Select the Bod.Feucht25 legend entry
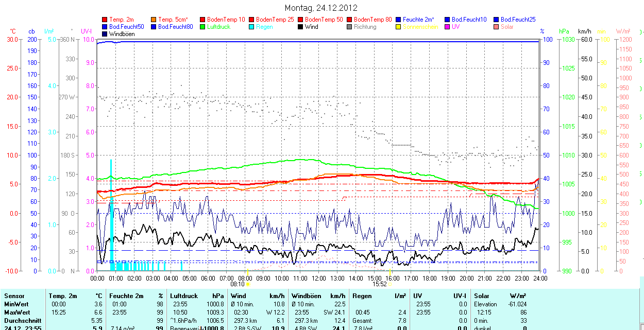Viewport: 644px width, 330px height. 518,19
